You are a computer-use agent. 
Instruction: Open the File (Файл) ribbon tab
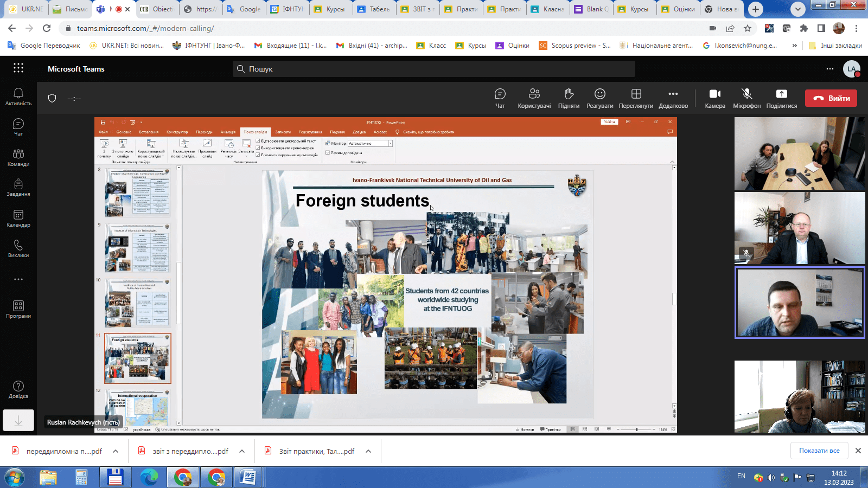tap(103, 132)
